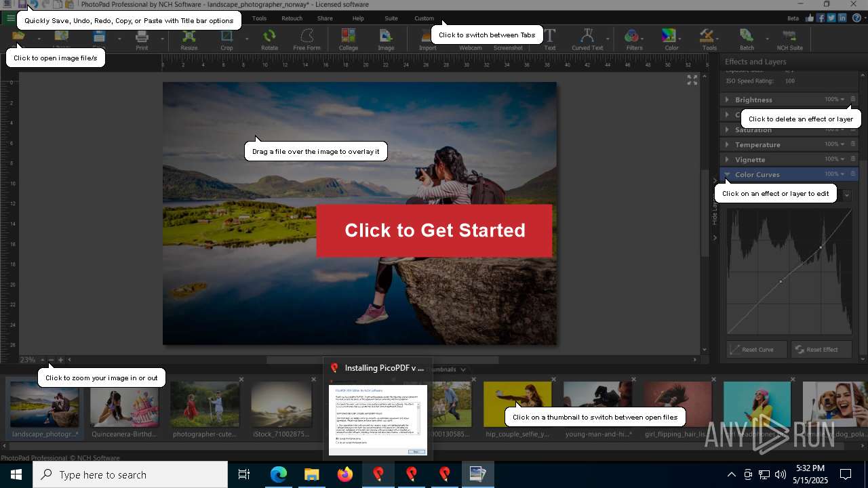868x488 pixels.
Task: Open the help question mark icon
Action: coord(856,18)
